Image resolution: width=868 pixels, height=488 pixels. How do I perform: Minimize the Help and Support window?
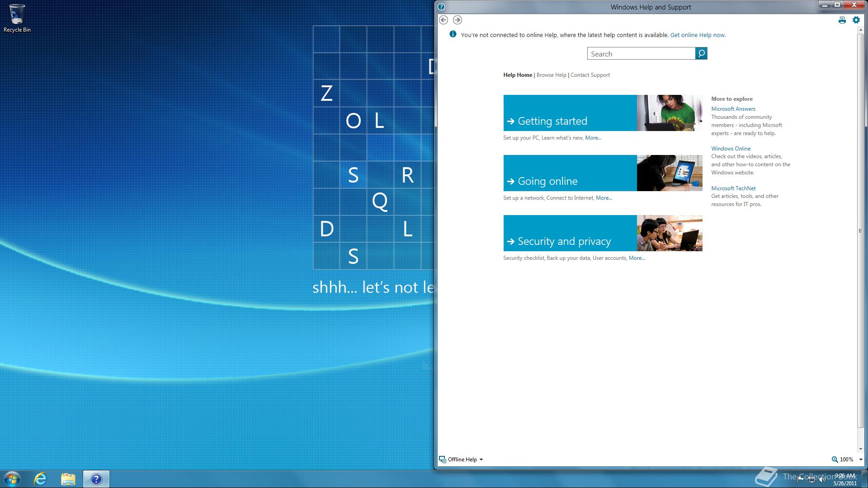[825, 5]
